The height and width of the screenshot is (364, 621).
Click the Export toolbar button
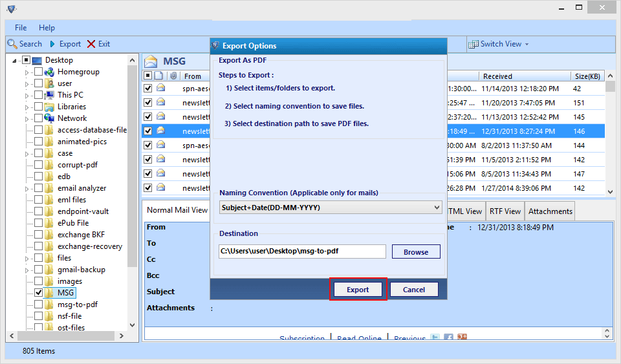tap(65, 44)
